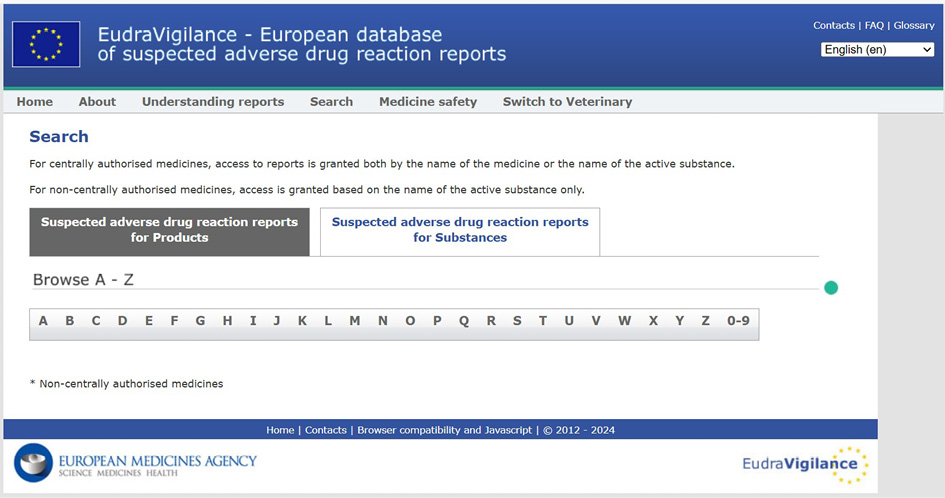Image resolution: width=945 pixels, height=498 pixels.
Task: Open the Glossary link
Action: click(x=914, y=25)
